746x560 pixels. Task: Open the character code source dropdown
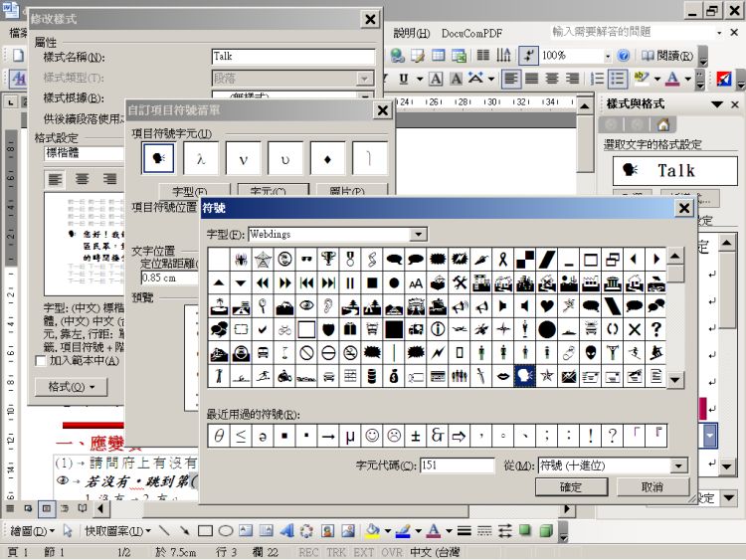click(x=679, y=466)
